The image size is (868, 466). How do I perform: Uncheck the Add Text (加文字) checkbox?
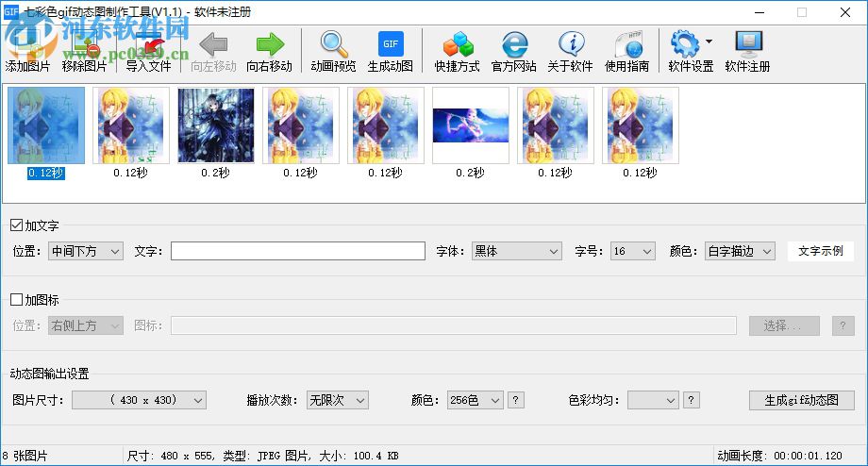click(17, 225)
